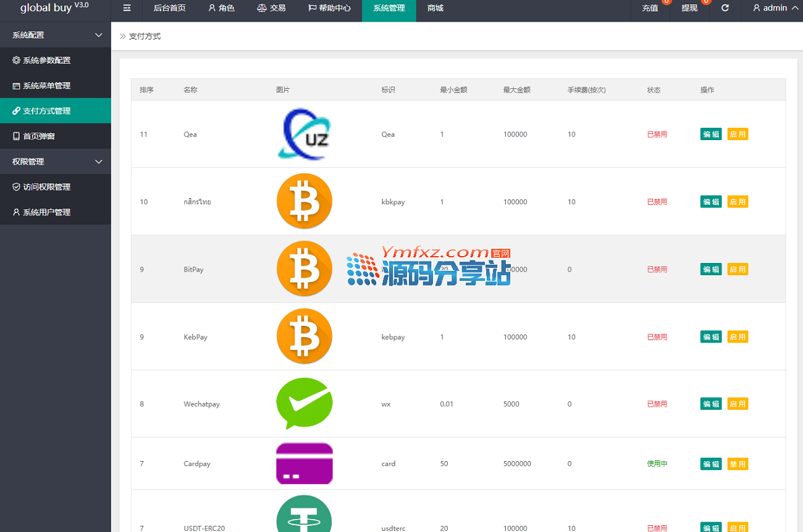Viewport: 803px width, 532px height.
Task: Edit the BitPay payment method
Action: pyautogui.click(x=711, y=269)
